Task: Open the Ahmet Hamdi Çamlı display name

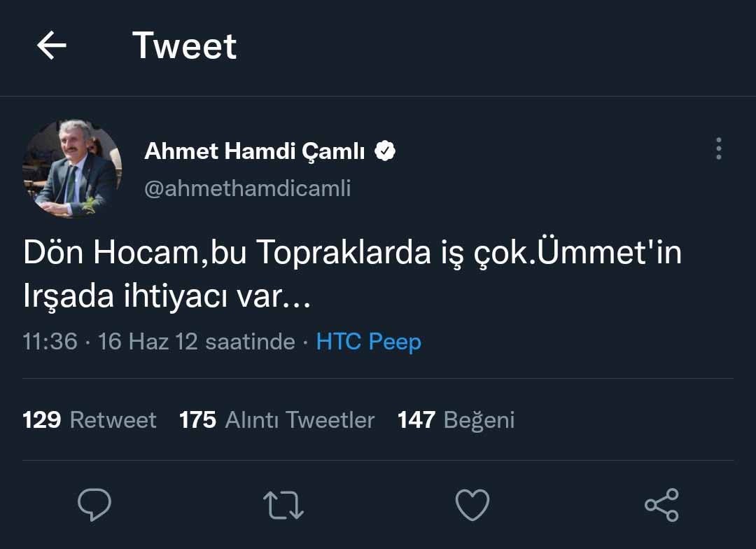Action: [x=254, y=151]
